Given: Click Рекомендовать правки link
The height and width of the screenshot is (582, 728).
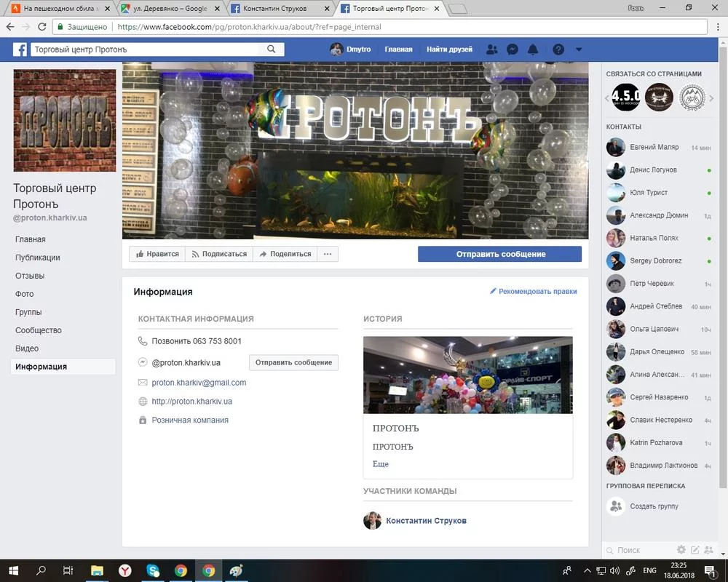Looking at the screenshot, I should coord(534,292).
